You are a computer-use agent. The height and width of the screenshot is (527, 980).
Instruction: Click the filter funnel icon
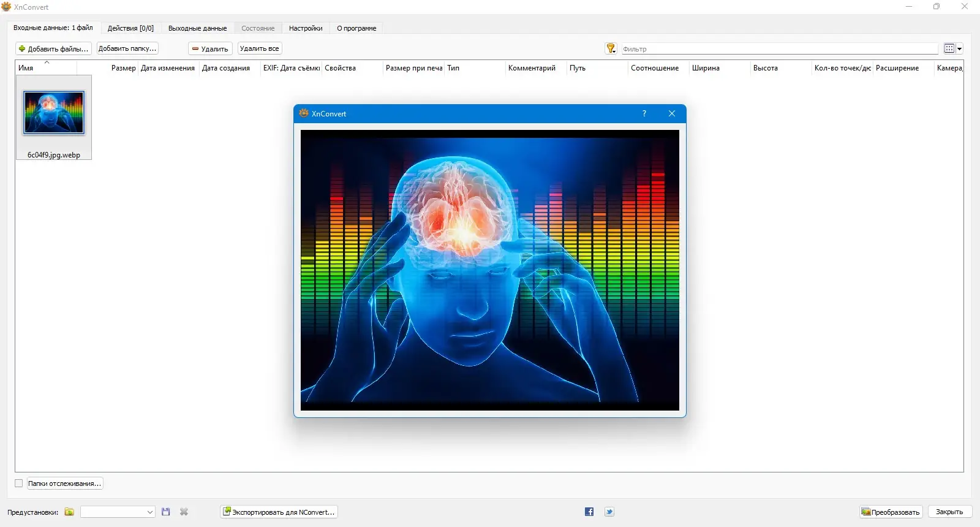point(611,48)
